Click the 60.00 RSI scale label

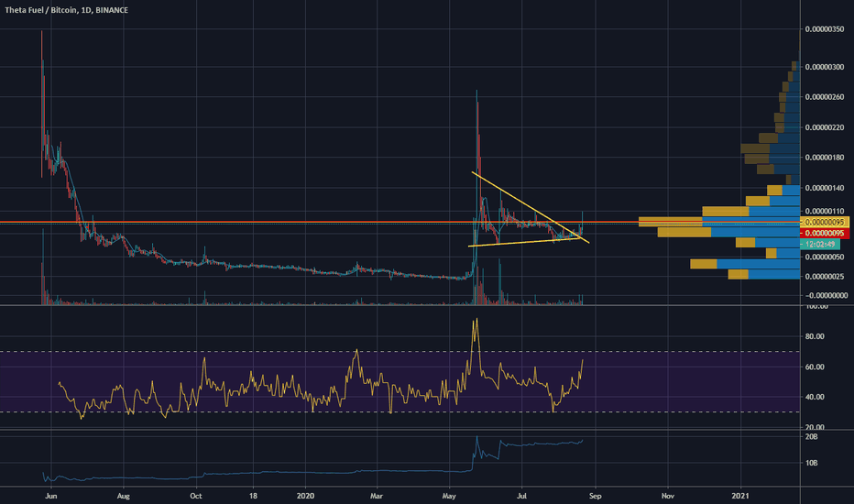pyautogui.click(x=815, y=367)
